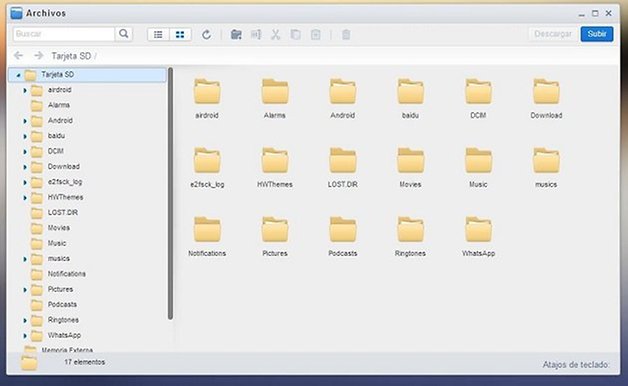The height and width of the screenshot is (386, 628).
Task: Maximize the Archivos window
Action: click(595, 13)
